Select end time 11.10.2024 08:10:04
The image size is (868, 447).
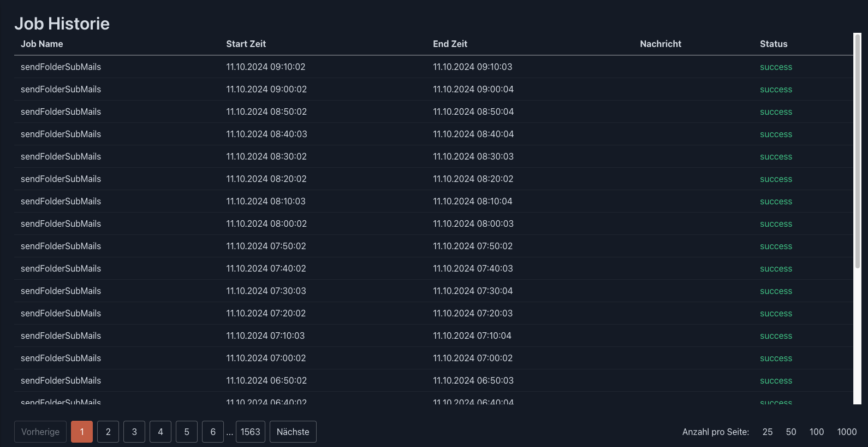point(473,201)
